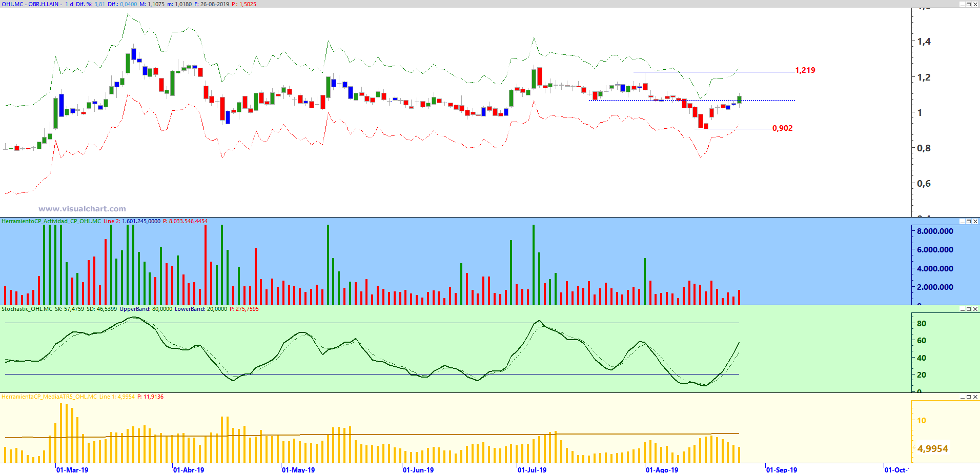Close the Stochastic indicator panel
The height and width of the screenshot is (473, 980).
[975, 309]
